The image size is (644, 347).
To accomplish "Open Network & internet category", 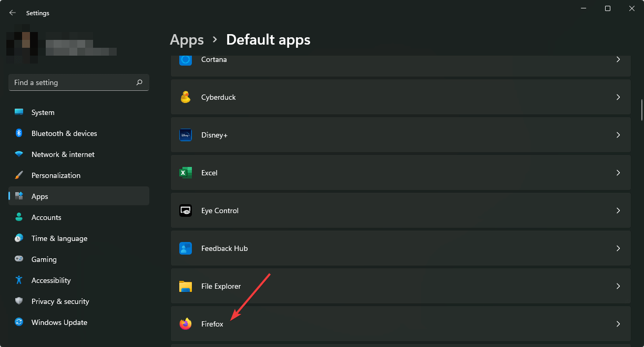I will (79, 154).
